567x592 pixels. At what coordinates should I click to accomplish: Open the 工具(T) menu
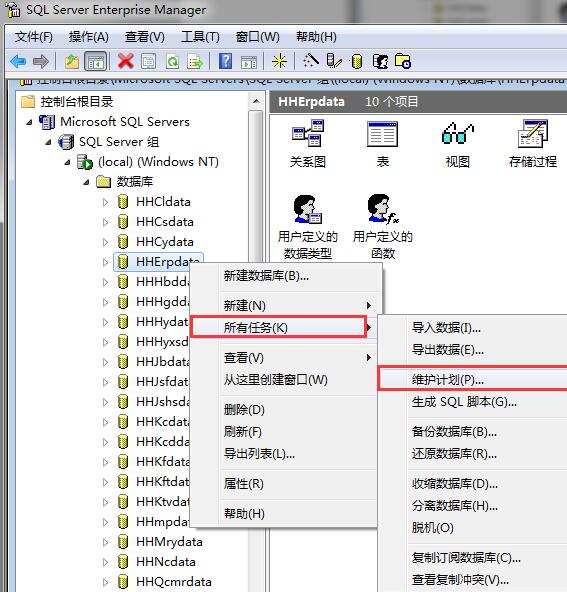point(200,37)
